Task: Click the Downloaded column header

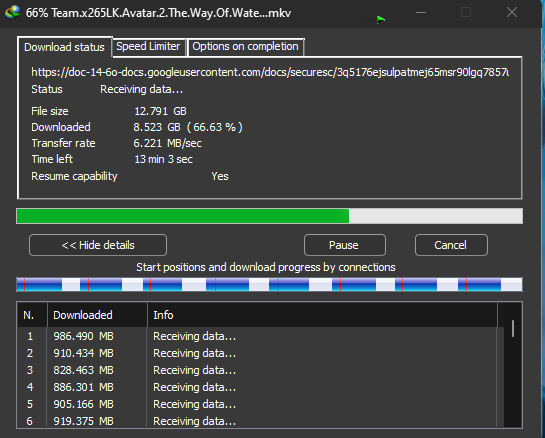Action: coord(97,315)
